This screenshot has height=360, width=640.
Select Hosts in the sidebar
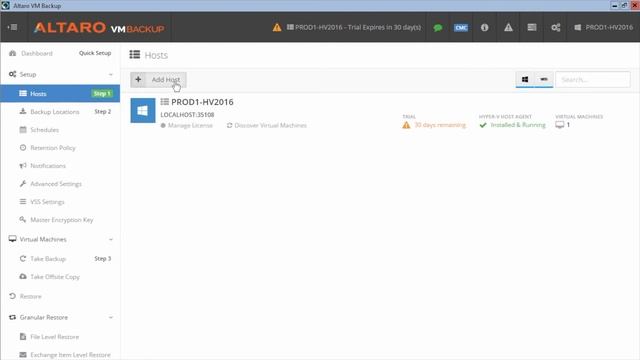[60, 93]
